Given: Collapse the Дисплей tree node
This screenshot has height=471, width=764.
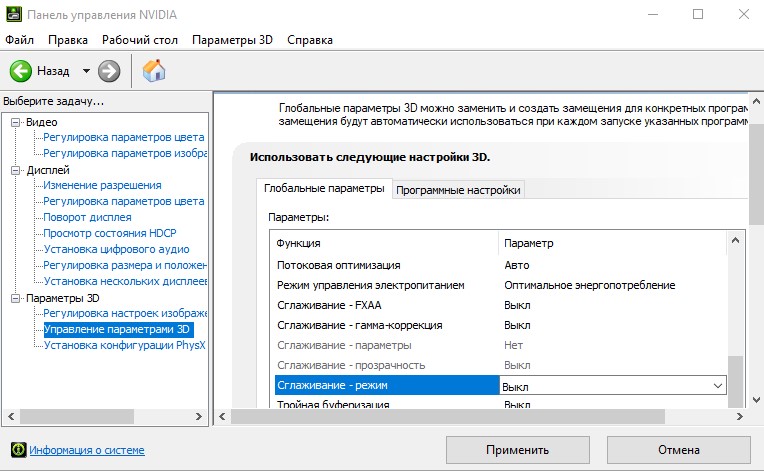Looking at the screenshot, I should pyautogui.click(x=16, y=170).
